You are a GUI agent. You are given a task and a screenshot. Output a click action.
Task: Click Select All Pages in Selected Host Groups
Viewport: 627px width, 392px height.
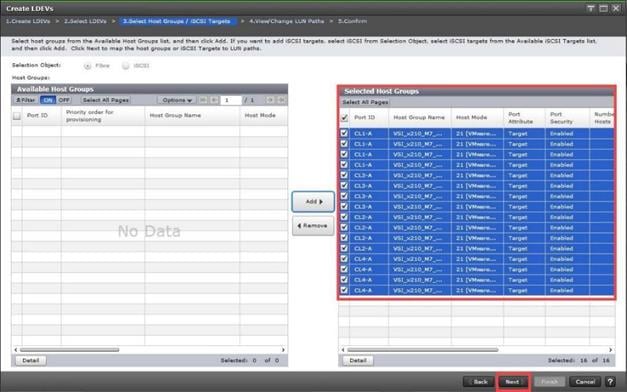tap(365, 102)
